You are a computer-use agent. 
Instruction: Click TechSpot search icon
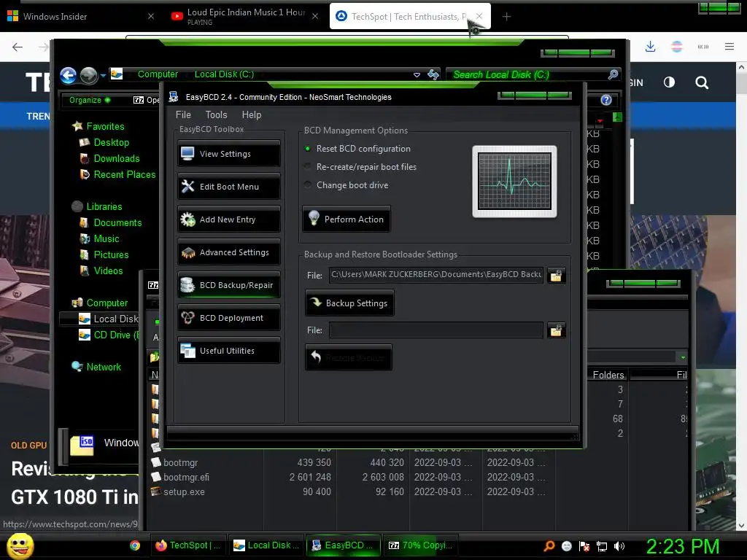click(702, 83)
